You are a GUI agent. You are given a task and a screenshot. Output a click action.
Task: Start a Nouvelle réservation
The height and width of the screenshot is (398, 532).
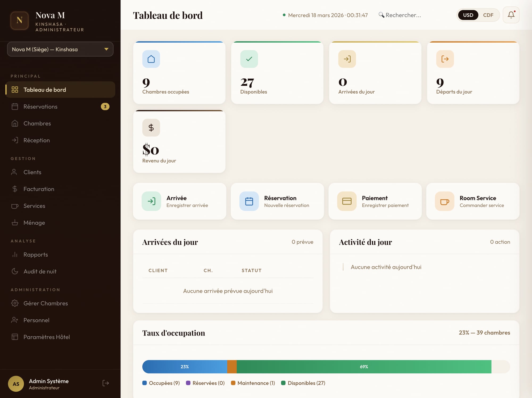pyautogui.click(x=277, y=201)
